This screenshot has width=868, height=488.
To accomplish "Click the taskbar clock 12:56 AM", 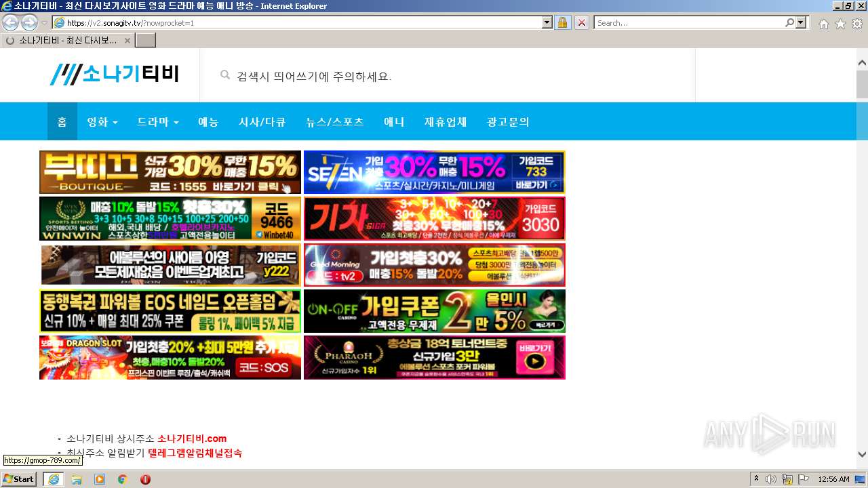I will pyautogui.click(x=833, y=479).
